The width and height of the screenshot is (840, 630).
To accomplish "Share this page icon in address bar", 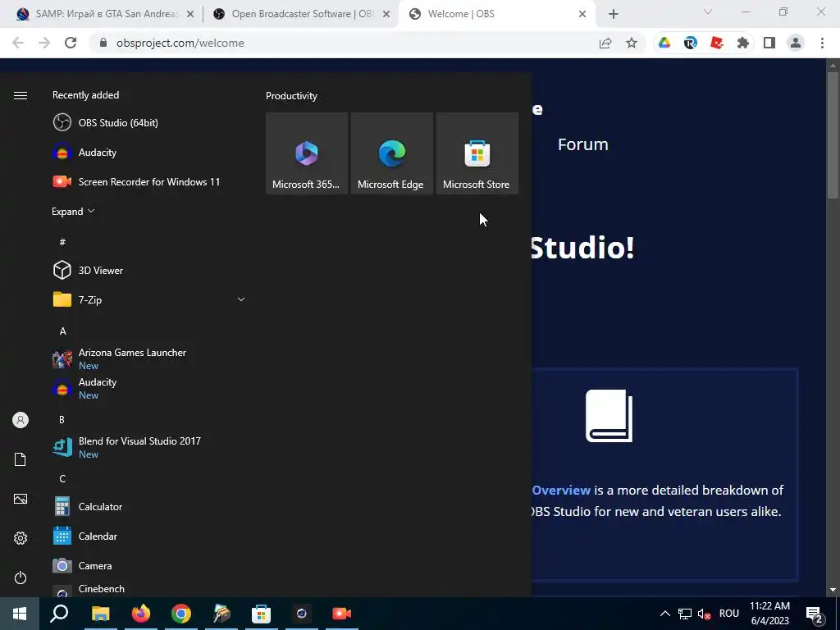I will pyautogui.click(x=605, y=43).
